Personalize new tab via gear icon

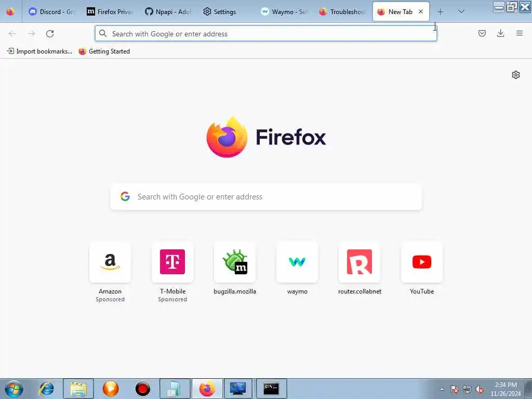(x=516, y=75)
